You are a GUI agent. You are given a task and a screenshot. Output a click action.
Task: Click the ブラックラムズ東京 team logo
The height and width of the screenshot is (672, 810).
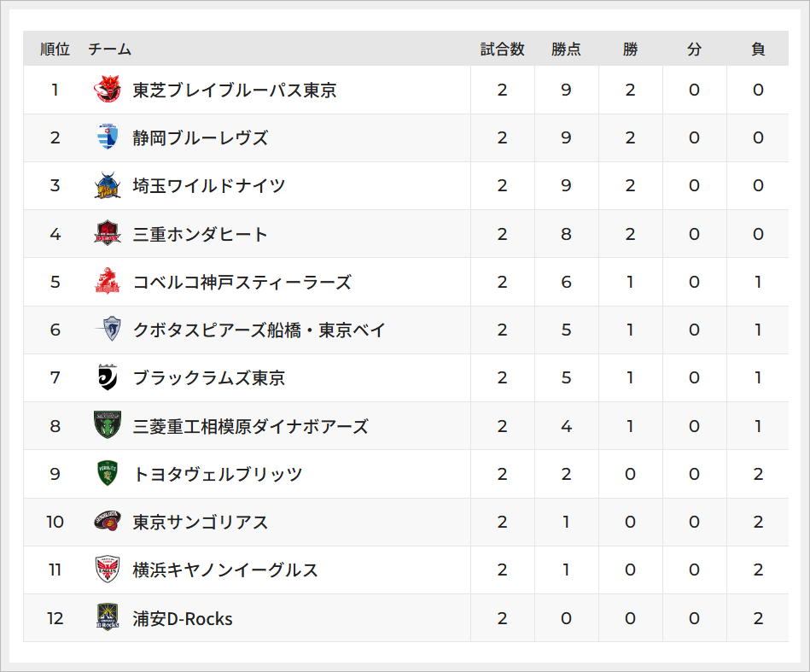click(108, 377)
